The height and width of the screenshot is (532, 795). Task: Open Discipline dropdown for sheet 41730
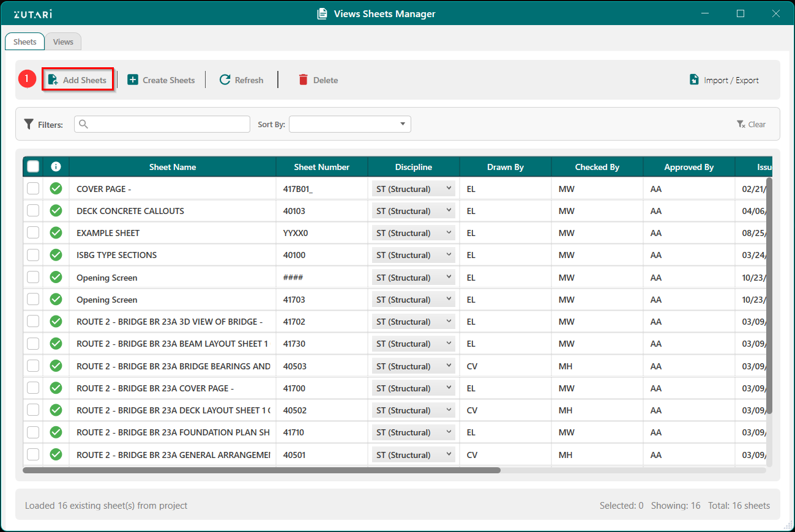413,344
